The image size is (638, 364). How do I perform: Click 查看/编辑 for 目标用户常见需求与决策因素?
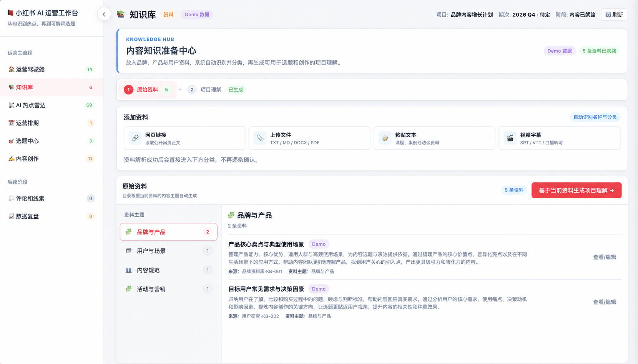coord(605,302)
